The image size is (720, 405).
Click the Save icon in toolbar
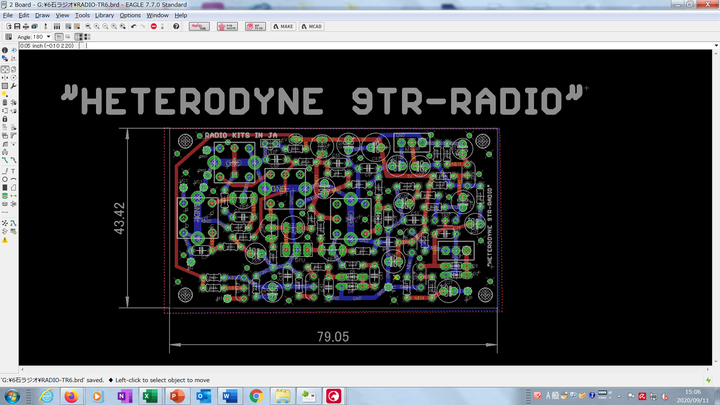pos(17,26)
